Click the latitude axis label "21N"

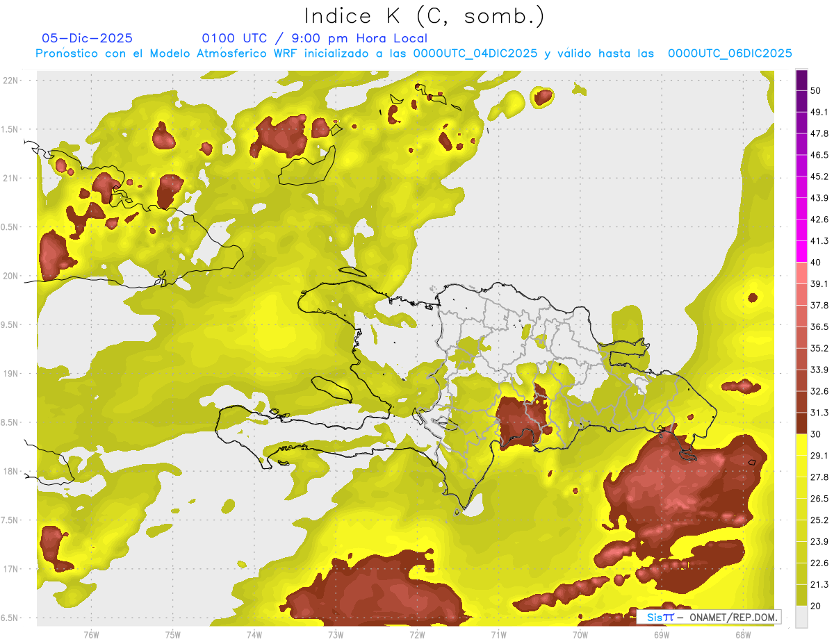[x=11, y=178]
